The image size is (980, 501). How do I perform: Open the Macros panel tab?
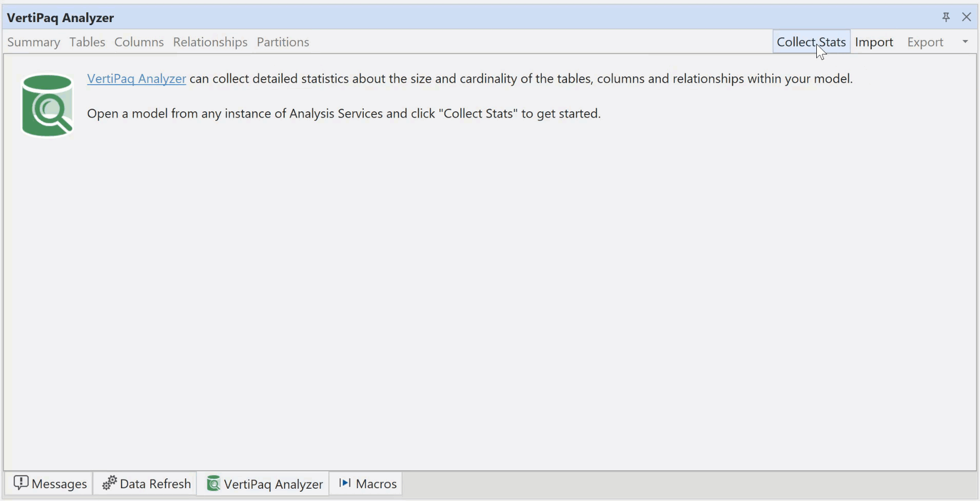point(366,484)
